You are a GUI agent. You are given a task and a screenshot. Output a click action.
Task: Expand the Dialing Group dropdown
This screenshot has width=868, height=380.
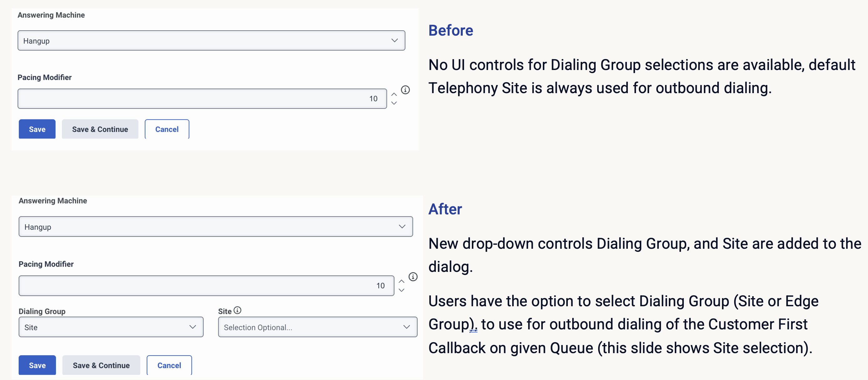point(111,327)
